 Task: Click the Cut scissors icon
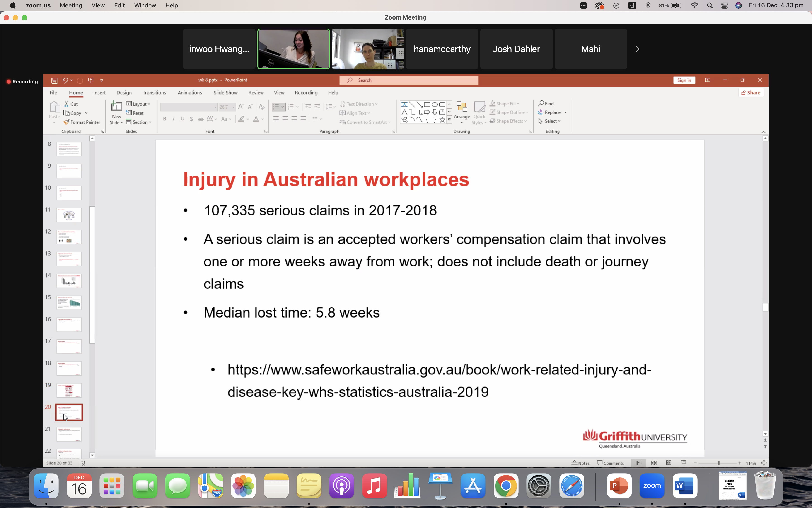[x=66, y=104]
